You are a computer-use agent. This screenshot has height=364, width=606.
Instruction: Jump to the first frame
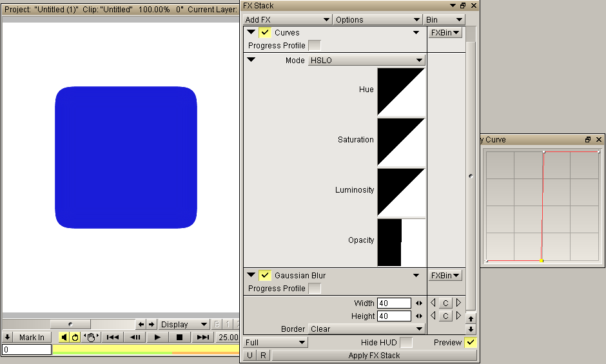(x=112, y=338)
